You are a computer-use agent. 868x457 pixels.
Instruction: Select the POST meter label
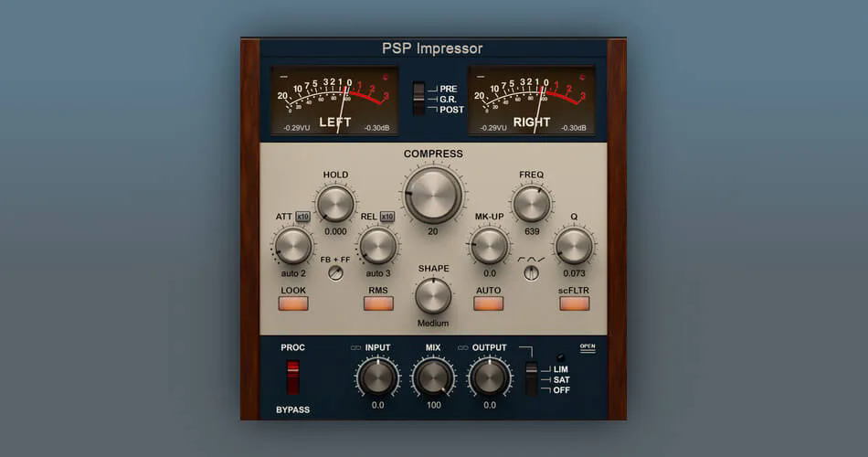coord(451,110)
